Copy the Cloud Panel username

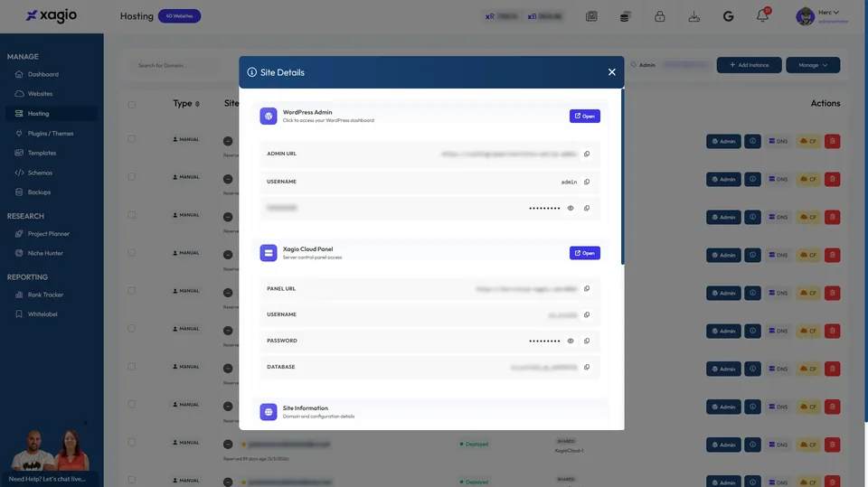pyautogui.click(x=587, y=314)
